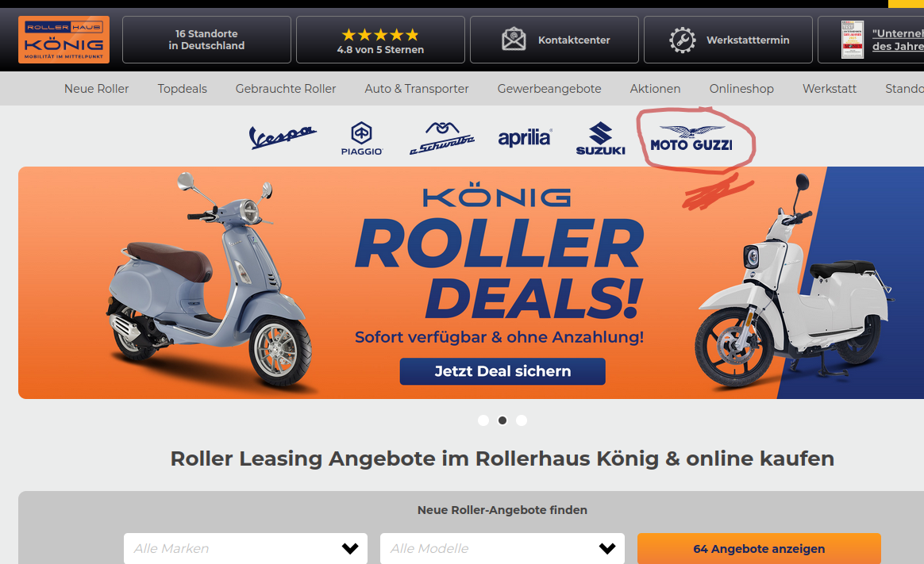Viewport: 924px width, 564px height.
Task: Choose the aprilia brand logo
Action: pos(525,138)
